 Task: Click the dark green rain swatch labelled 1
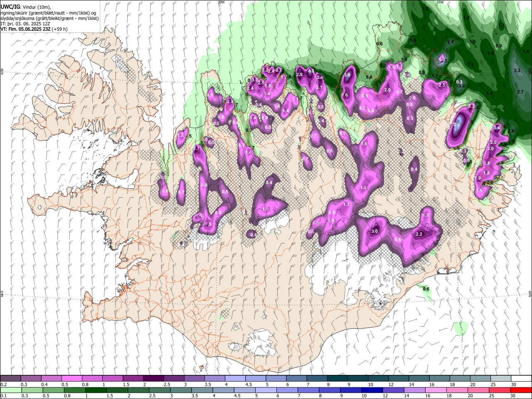pyautogui.click(x=96, y=390)
